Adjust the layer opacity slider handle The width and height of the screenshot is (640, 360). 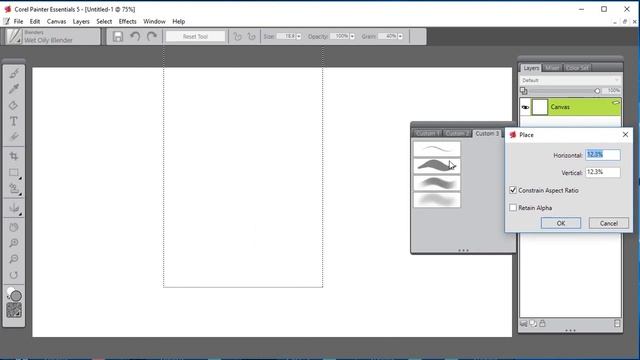tap(597, 91)
